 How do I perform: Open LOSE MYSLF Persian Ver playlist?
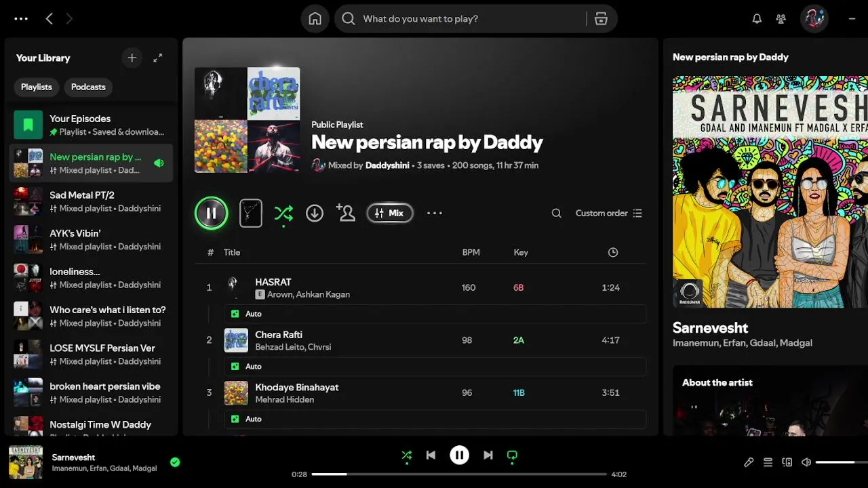tap(92, 354)
